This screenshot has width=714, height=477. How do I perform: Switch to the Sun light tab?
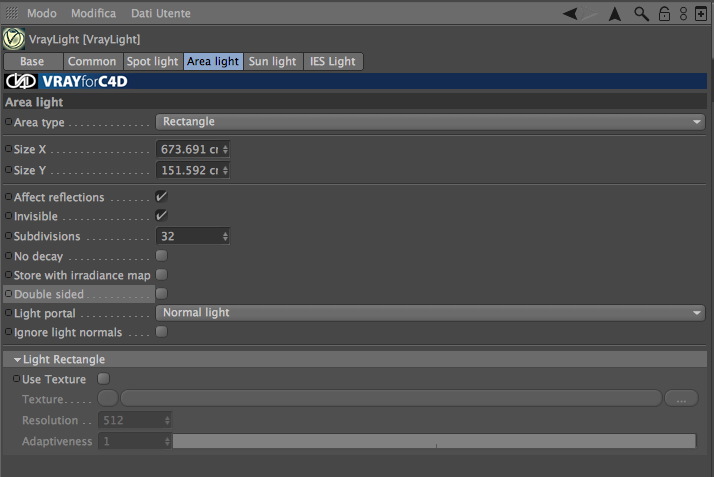tap(272, 61)
